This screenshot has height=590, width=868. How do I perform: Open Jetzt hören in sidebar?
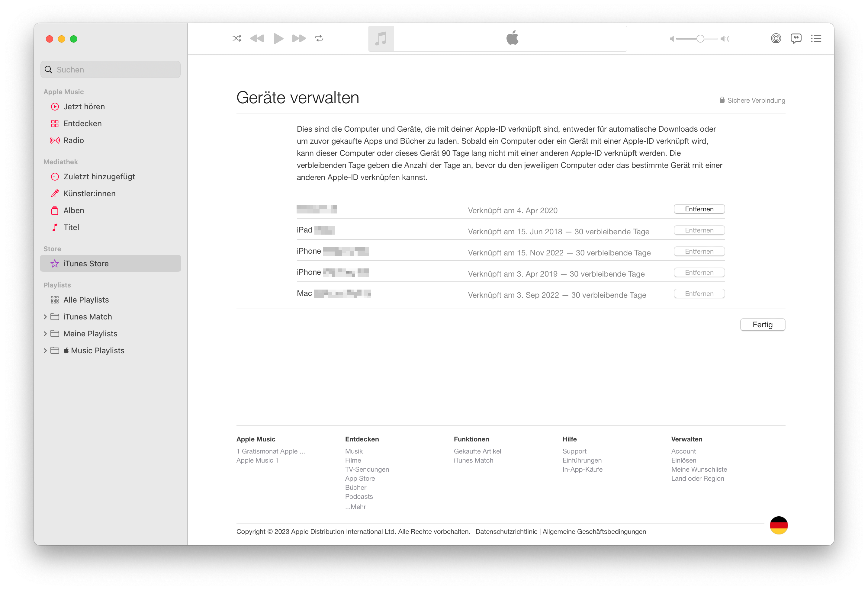coord(84,107)
